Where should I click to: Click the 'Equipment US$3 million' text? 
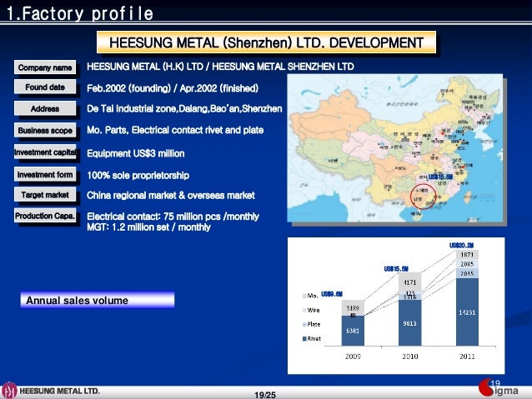136,153
